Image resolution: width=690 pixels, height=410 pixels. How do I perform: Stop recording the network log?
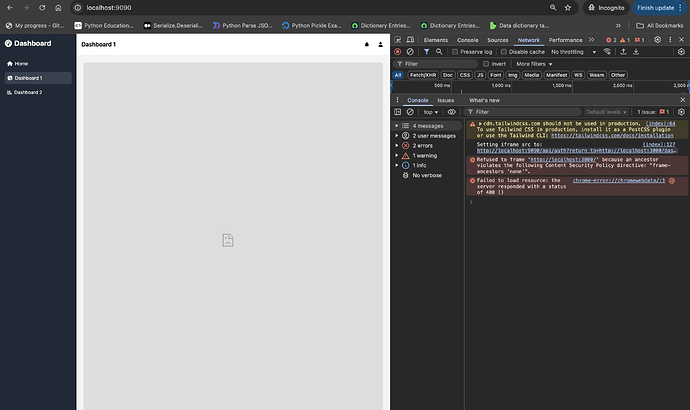[397, 51]
